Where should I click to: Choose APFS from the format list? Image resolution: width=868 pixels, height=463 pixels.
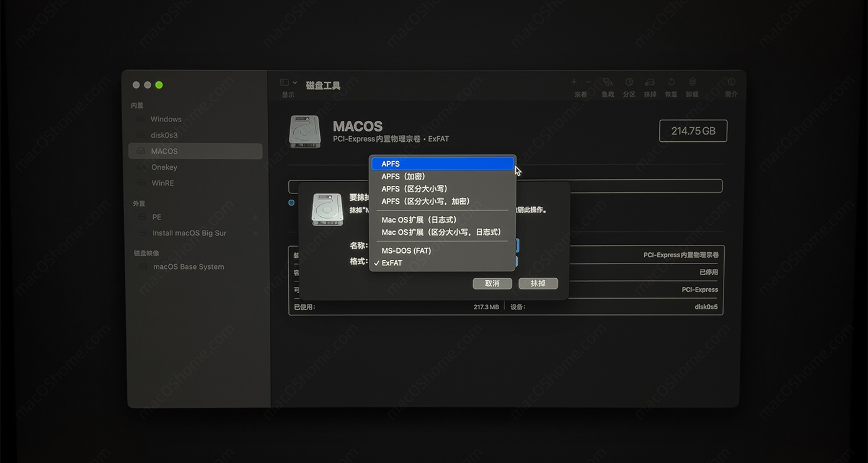(x=443, y=164)
